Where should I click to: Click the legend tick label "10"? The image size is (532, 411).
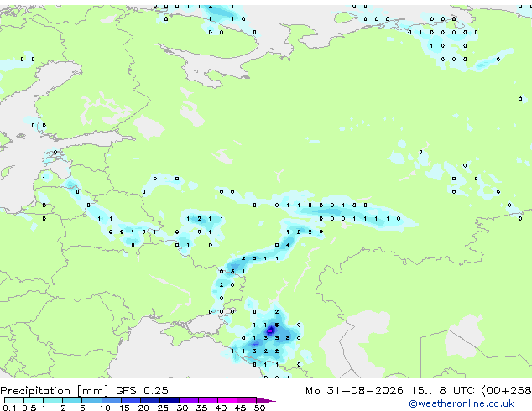tap(105, 408)
